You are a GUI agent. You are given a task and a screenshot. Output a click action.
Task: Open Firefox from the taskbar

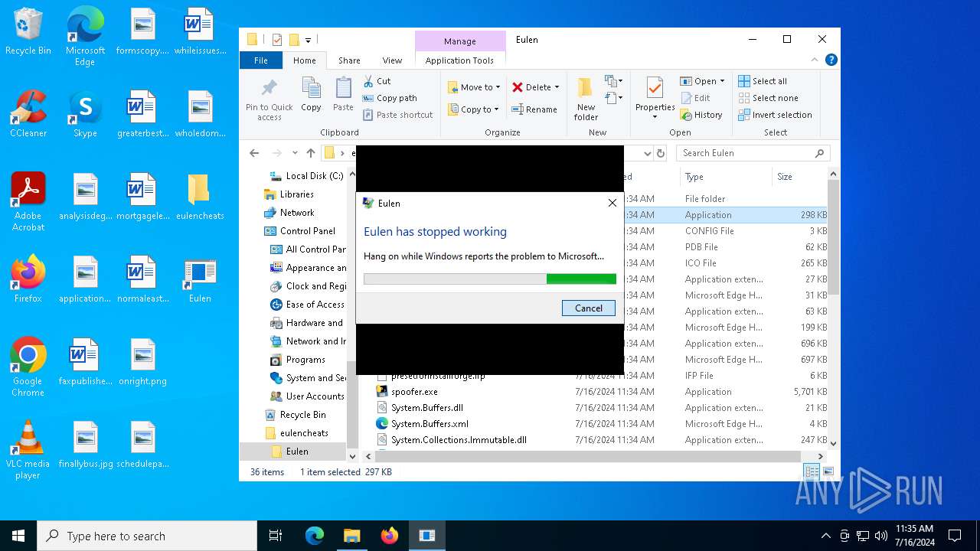click(390, 536)
